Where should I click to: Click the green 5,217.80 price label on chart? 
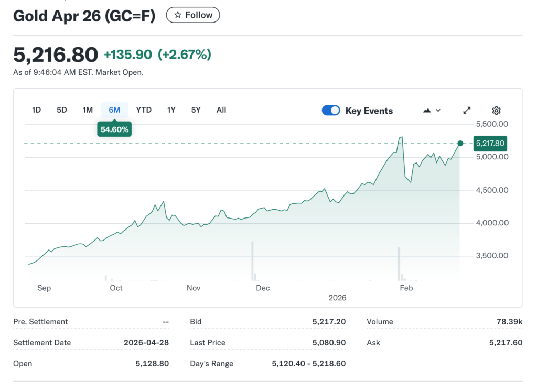(490, 143)
